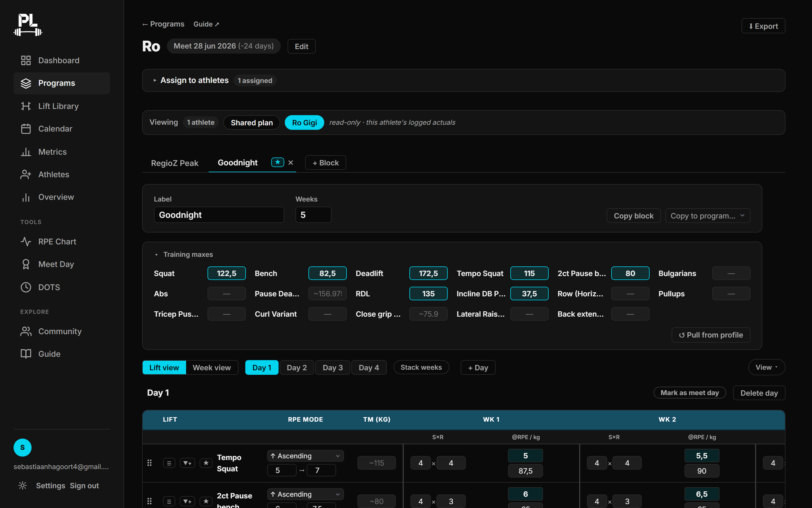Open the Community page

click(61, 331)
